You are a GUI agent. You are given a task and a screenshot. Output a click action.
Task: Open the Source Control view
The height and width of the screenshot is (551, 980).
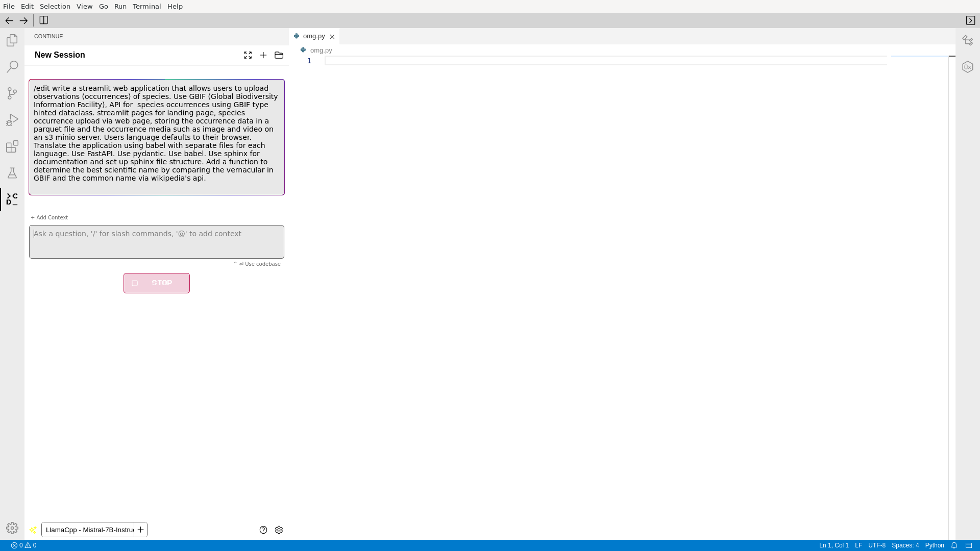tap(12, 93)
